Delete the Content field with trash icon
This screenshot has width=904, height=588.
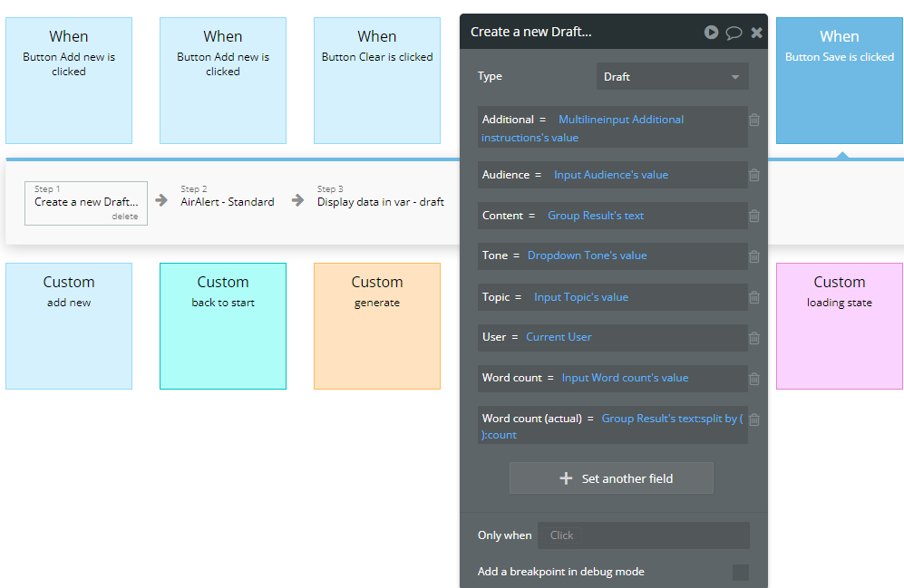pyautogui.click(x=753, y=216)
